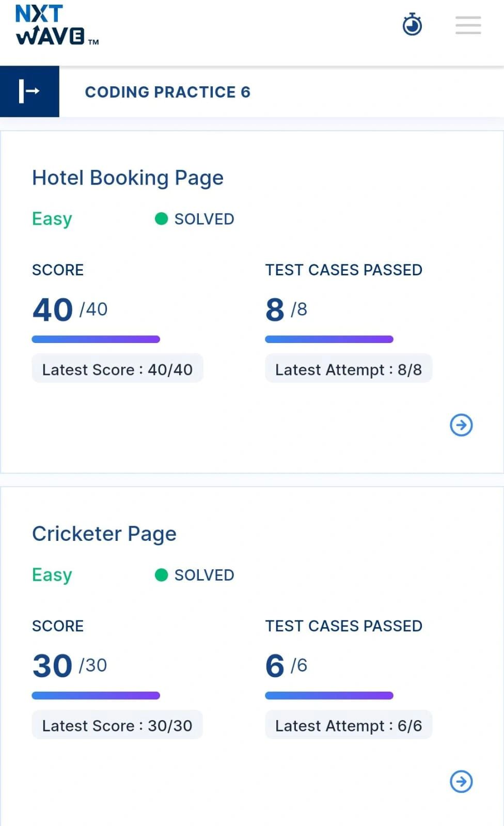Viewport: 504px width, 826px height.
Task: Open Hotel Booking Page arrow button
Action: coord(461,425)
